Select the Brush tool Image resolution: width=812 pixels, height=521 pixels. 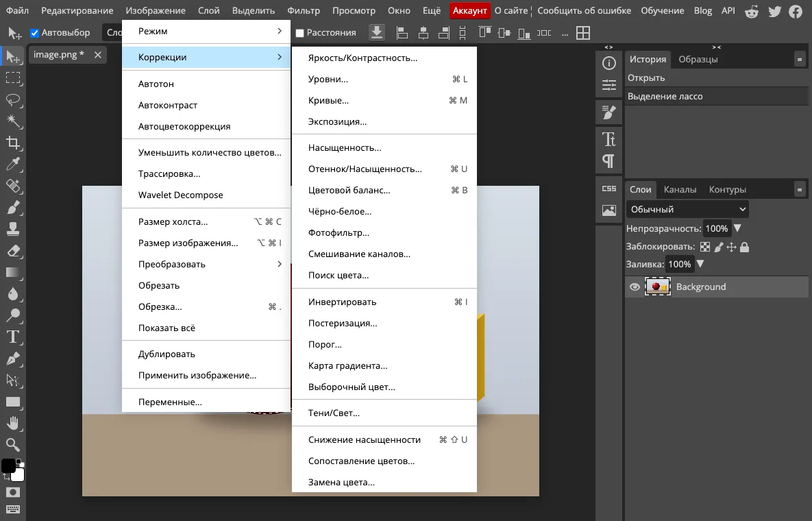pyautogui.click(x=13, y=208)
